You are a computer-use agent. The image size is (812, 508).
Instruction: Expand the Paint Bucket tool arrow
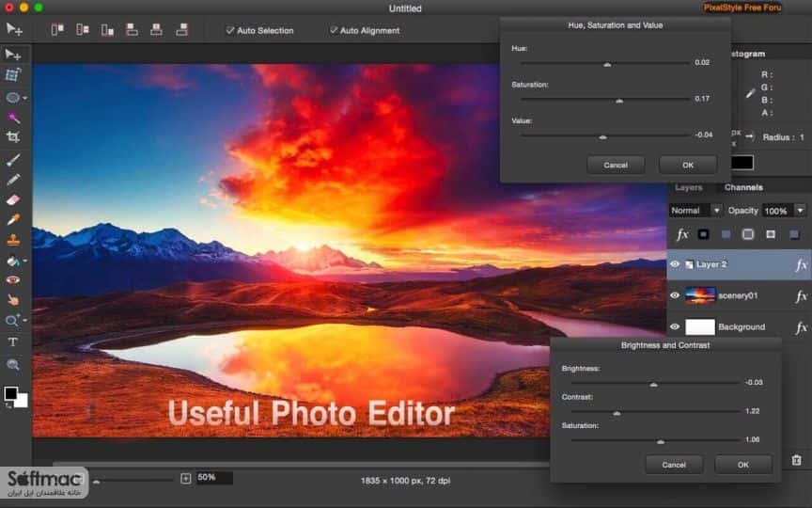24,262
